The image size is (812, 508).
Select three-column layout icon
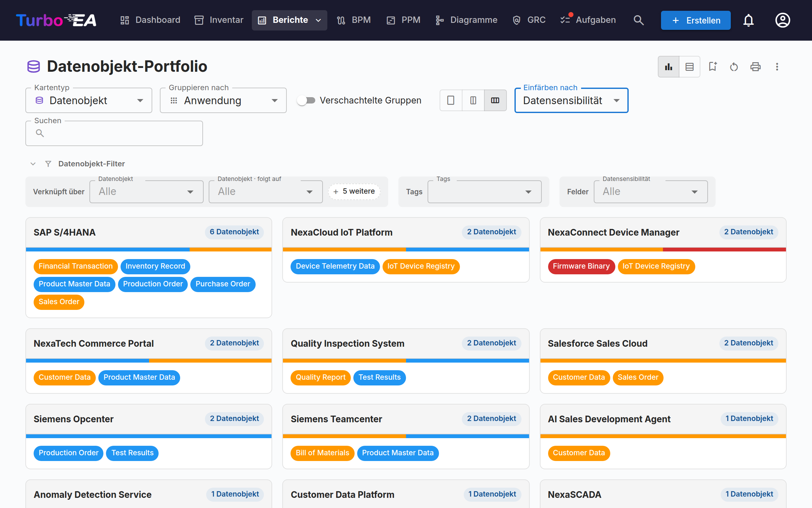click(x=495, y=100)
